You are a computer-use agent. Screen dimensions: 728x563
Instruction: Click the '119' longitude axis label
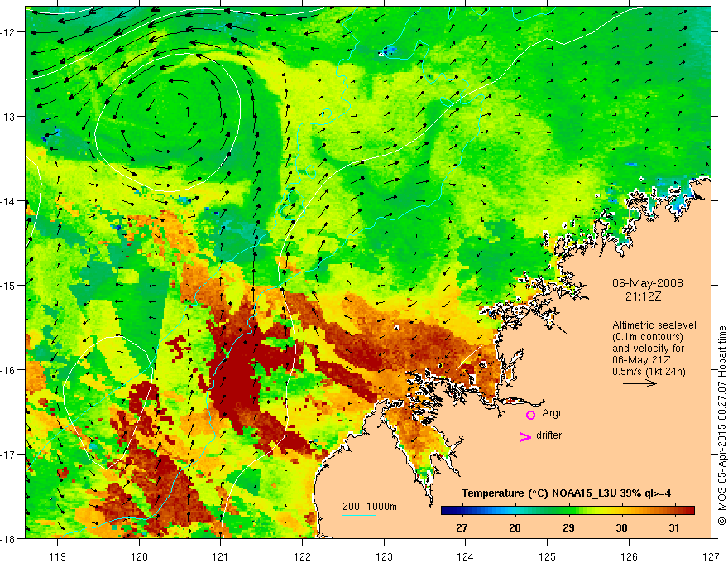pos(58,556)
